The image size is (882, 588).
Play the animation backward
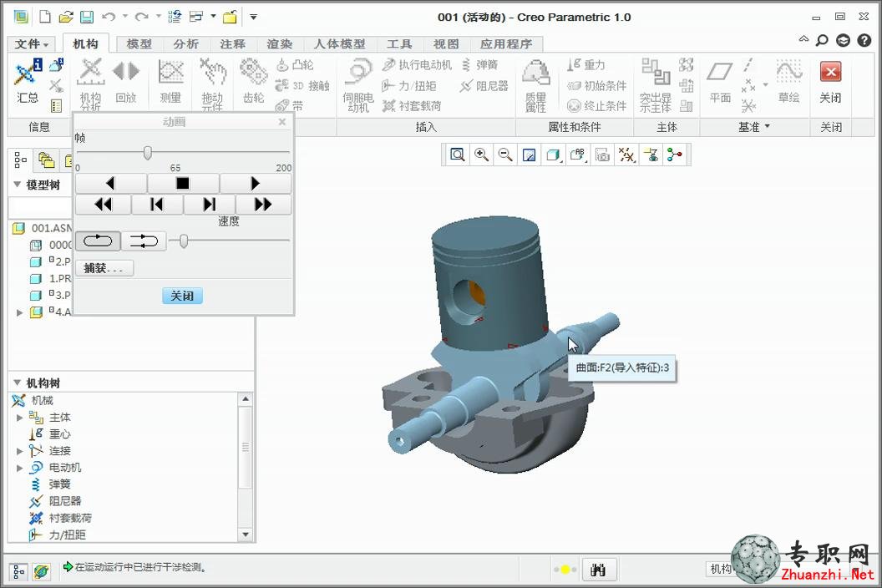point(111,184)
